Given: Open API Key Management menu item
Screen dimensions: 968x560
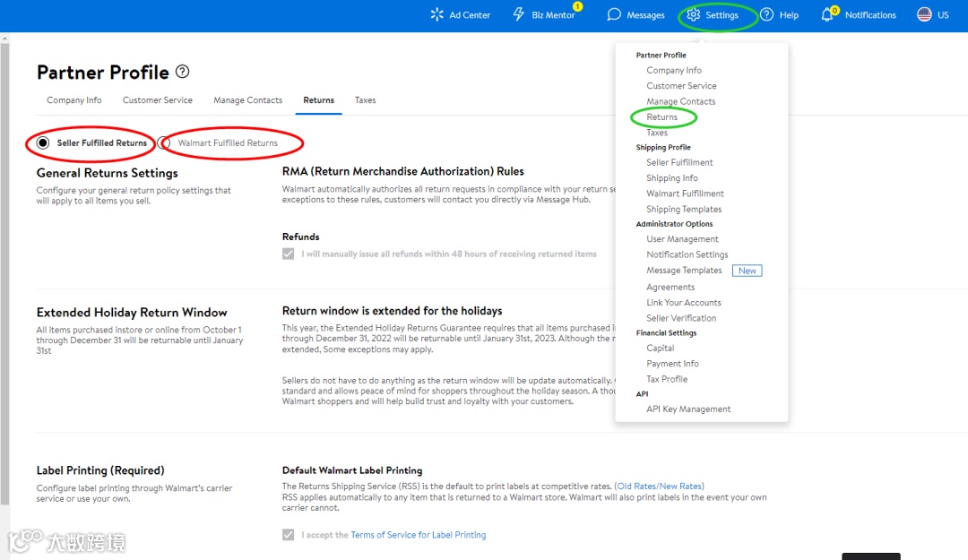Looking at the screenshot, I should pos(688,409).
